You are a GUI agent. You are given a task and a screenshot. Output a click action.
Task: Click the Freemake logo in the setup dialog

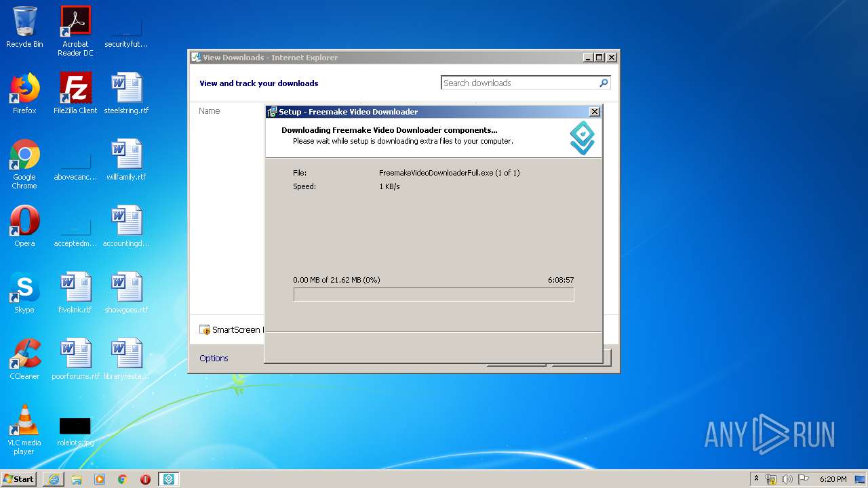[583, 138]
